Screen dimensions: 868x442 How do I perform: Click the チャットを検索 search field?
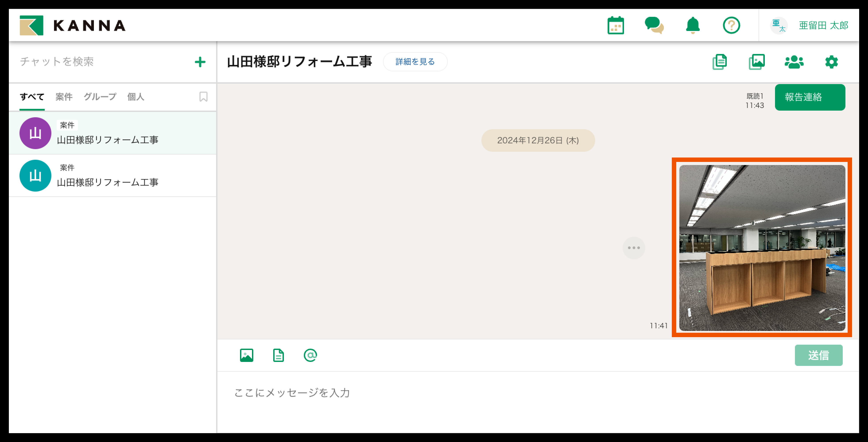tap(101, 61)
